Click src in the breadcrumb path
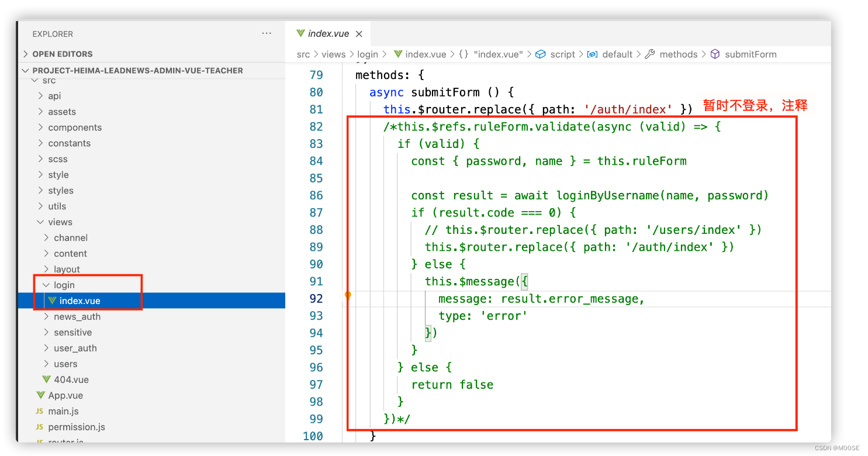Screen dimensions: 868x456 tap(303, 54)
